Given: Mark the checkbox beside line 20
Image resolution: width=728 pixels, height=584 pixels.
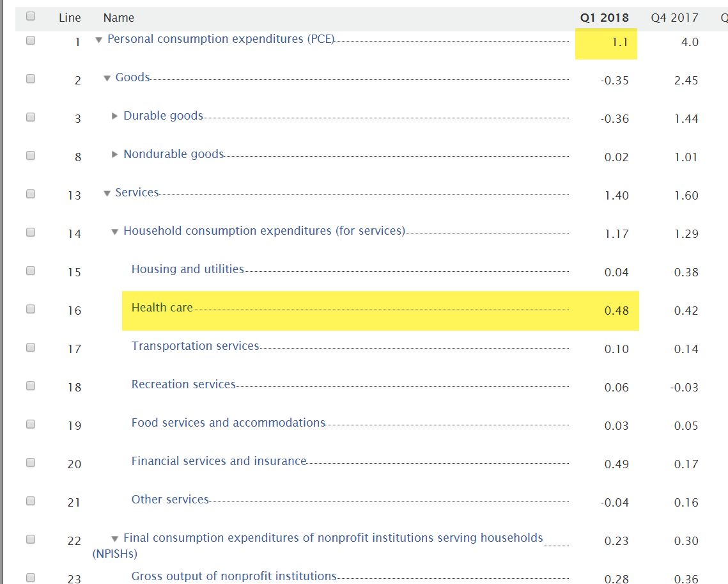Looking at the screenshot, I should pyautogui.click(x=31, y=462).
